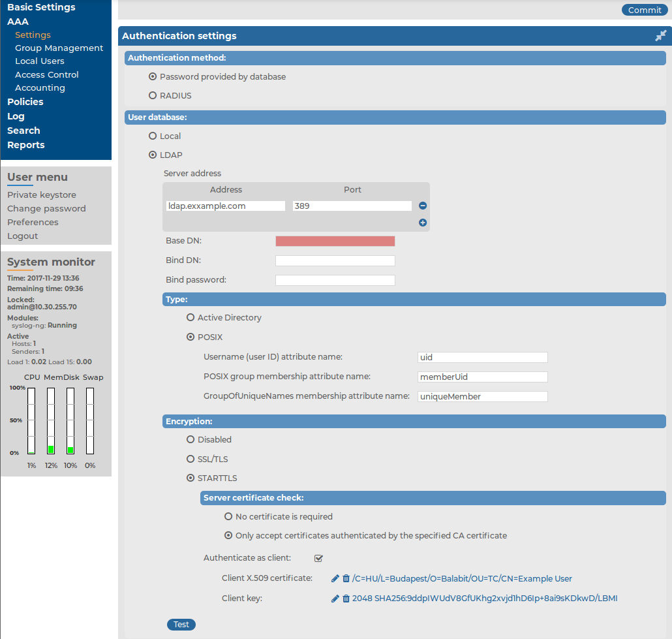672x639 pixels.
Task: Select Active Directory type
Action: pos(191,317)
